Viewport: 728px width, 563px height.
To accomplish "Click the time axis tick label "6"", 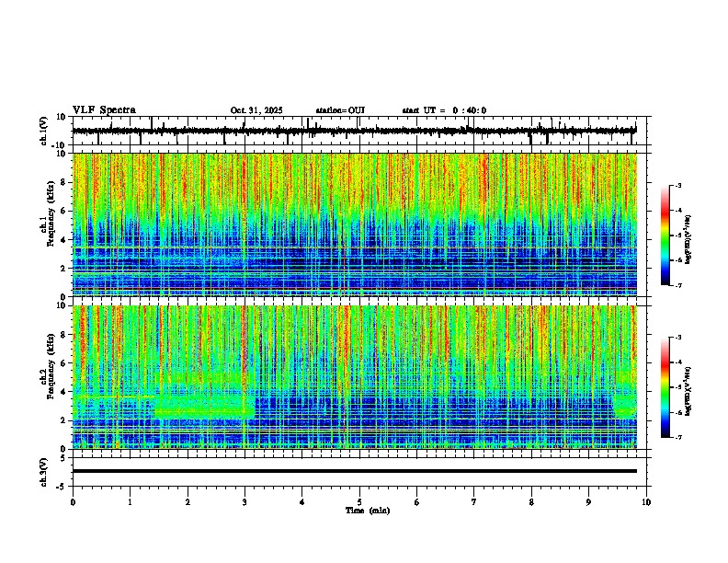I will pos(417,502).
